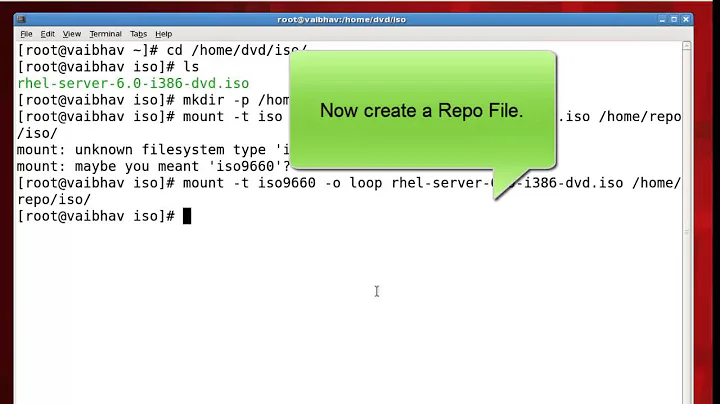Open the Help menu
The width and height of the screenshot is (720, 404).
(x=163, y=34)
